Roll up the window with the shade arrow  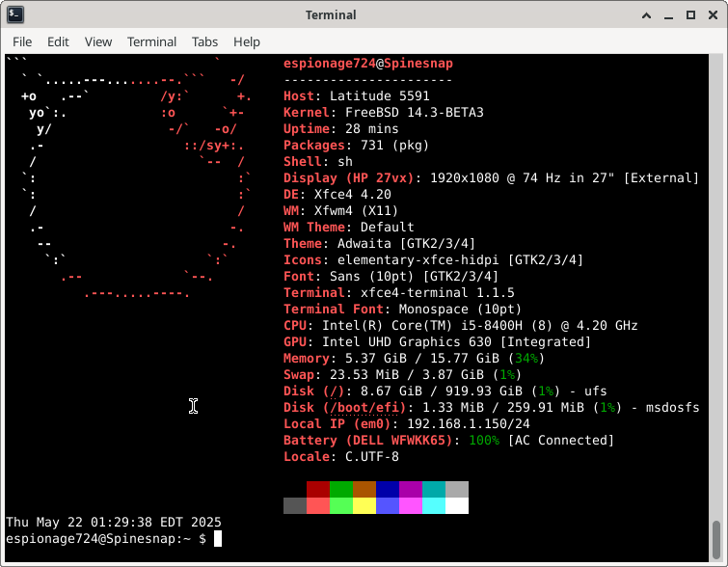[x=646, y=15]
